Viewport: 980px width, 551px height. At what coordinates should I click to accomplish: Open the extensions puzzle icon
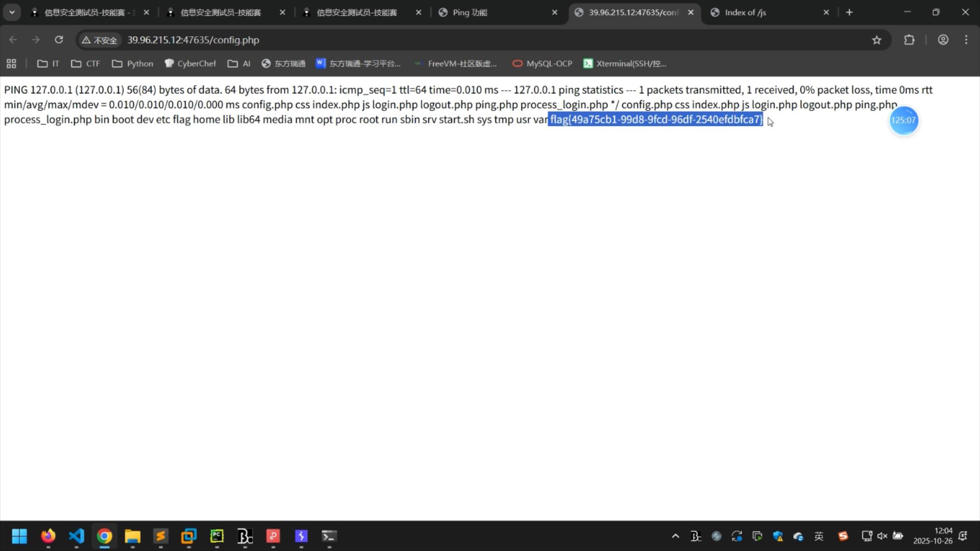click(909, 40)
